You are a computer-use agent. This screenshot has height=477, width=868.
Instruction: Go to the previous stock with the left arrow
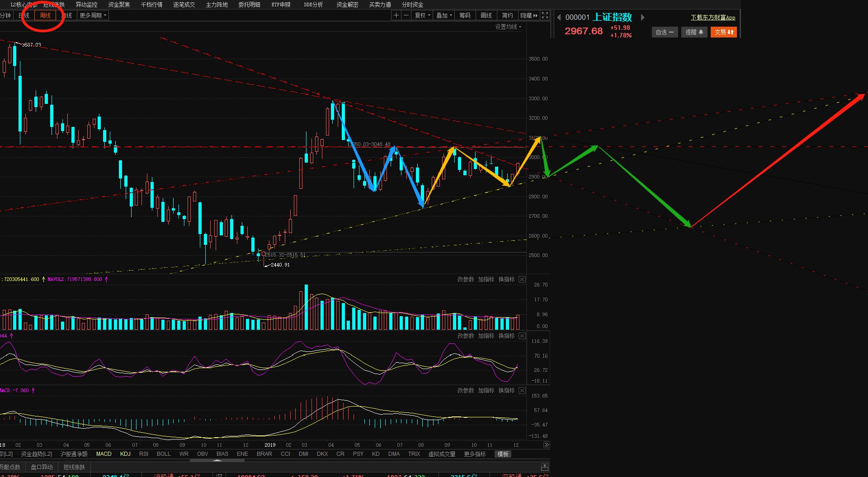tap(559, 18)
